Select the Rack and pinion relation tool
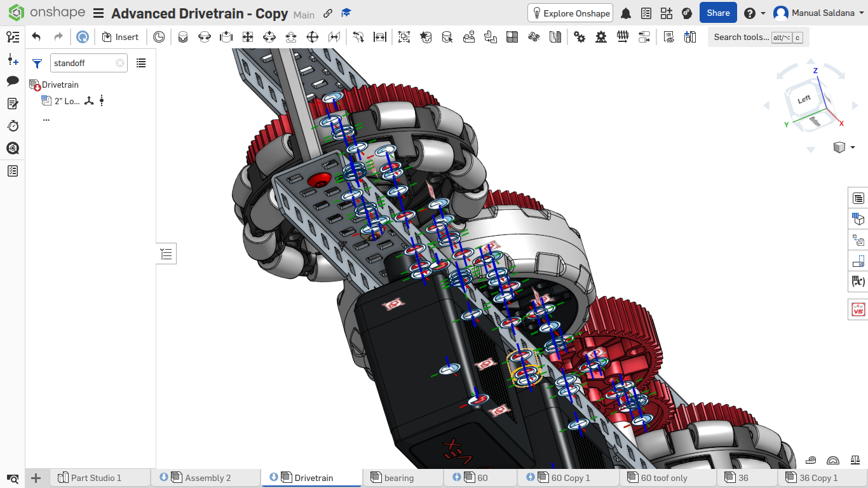 tap(601, 37)
